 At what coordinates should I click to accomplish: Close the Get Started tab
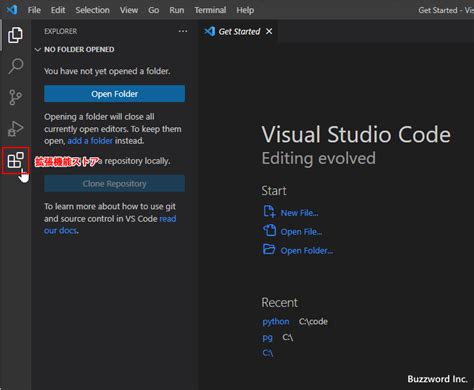[x=269, y=31]
